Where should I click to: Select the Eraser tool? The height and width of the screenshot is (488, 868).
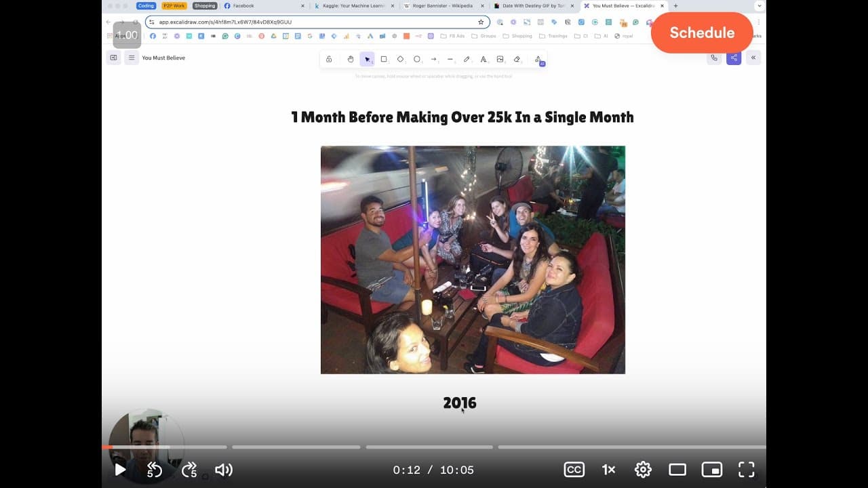(517, 59)
